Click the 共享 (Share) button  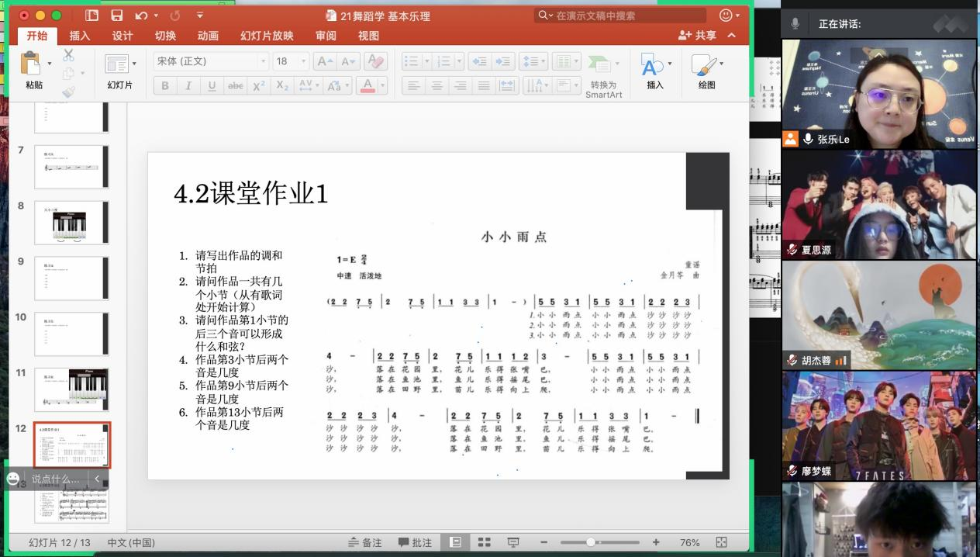click(x=697, y=36)
